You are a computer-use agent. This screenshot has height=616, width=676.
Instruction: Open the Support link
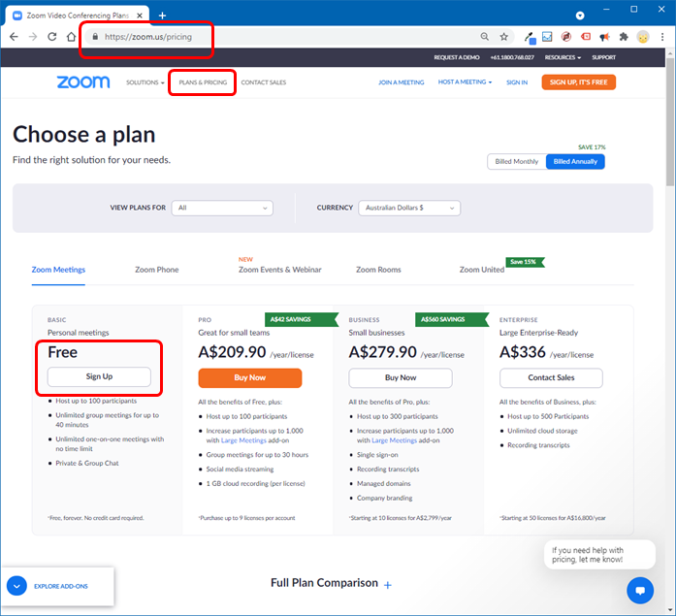(x=603, y=57)
